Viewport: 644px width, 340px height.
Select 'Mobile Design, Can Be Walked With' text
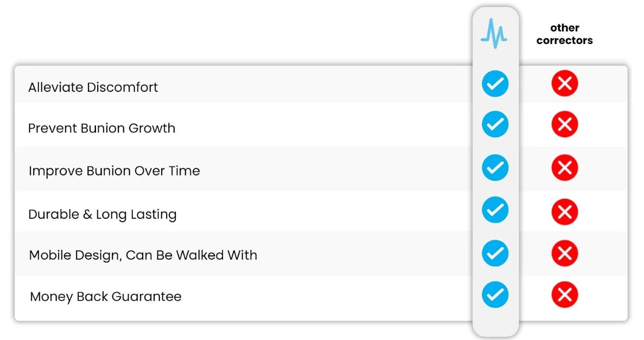click(x=143, y=255)
